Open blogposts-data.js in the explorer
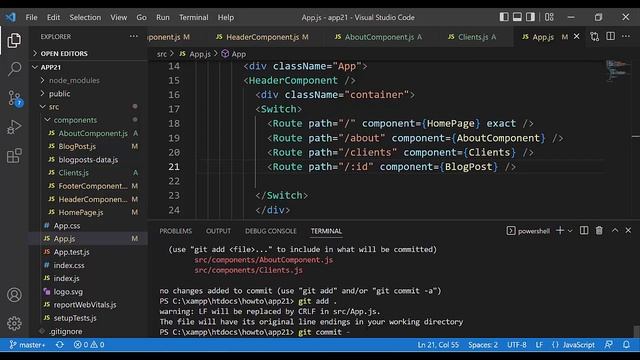Viewport: 640px width, 360px height. (x=88, y=160)
